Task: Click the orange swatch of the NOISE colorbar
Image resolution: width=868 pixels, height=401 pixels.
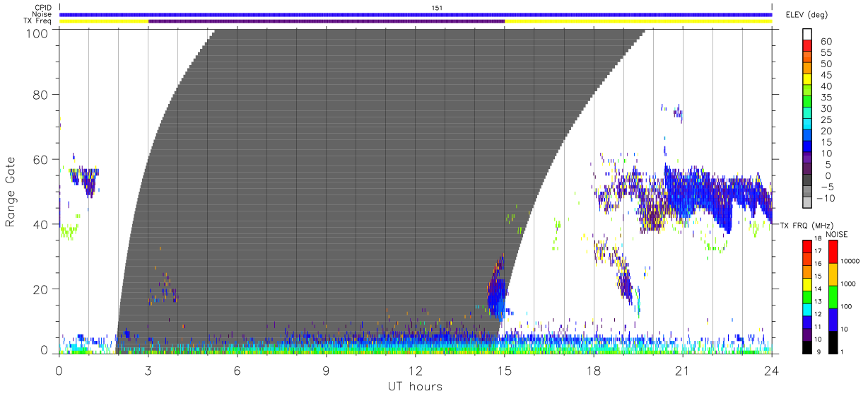Action: pyautogui.click(x=833, y=274)
